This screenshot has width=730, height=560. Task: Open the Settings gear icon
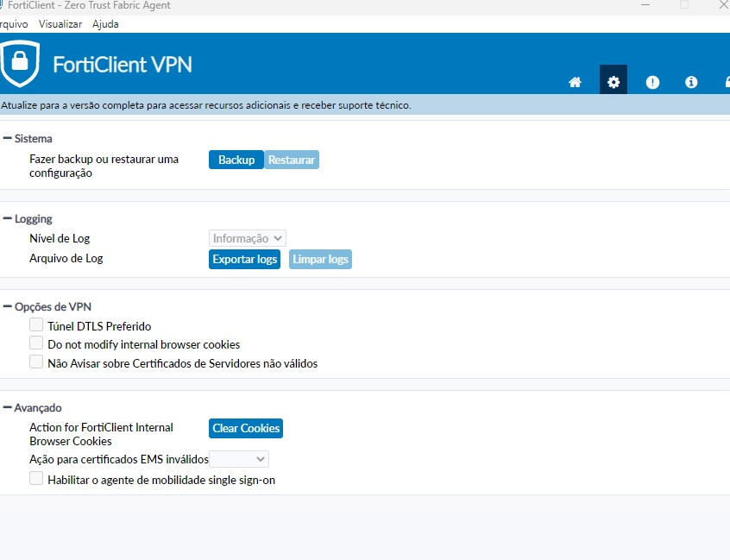[614, 80]
